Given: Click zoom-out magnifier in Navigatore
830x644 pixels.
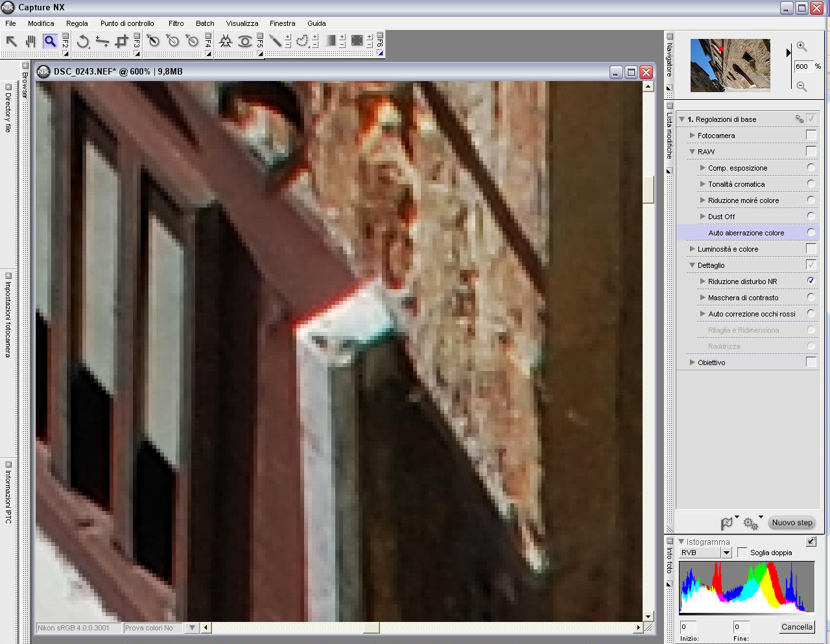Looking at the screenshot, I should (x=802, y=86).
